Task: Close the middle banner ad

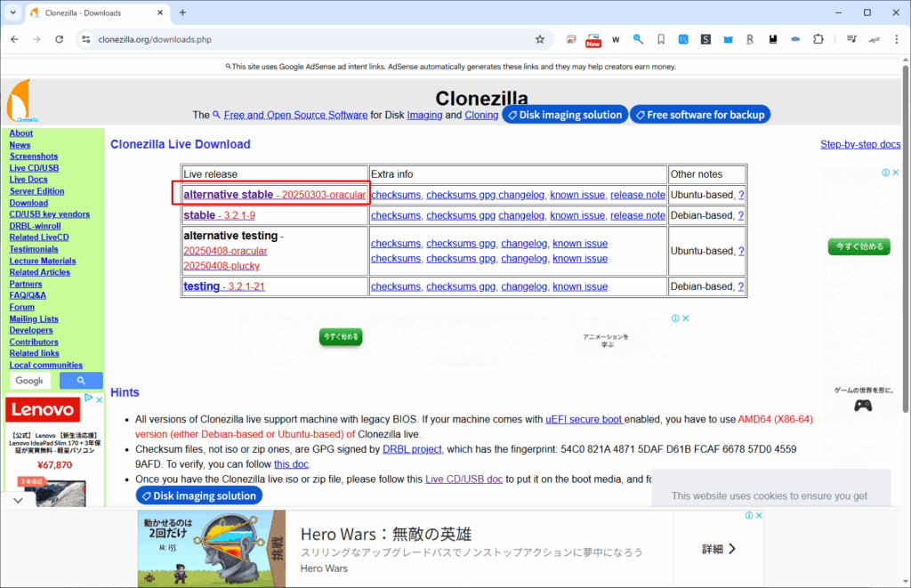Action: (x=686, y=318)
